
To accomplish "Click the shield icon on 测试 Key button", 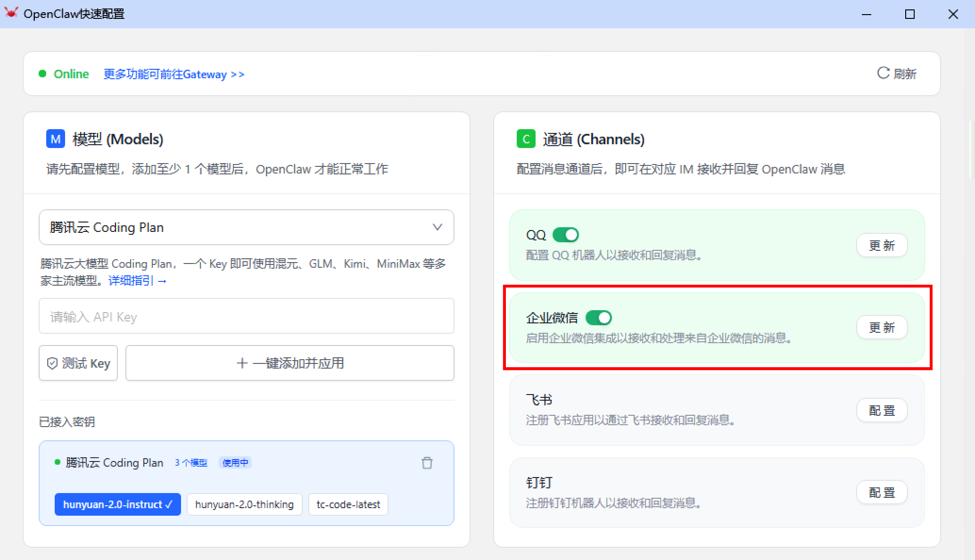I will [52, 363].
